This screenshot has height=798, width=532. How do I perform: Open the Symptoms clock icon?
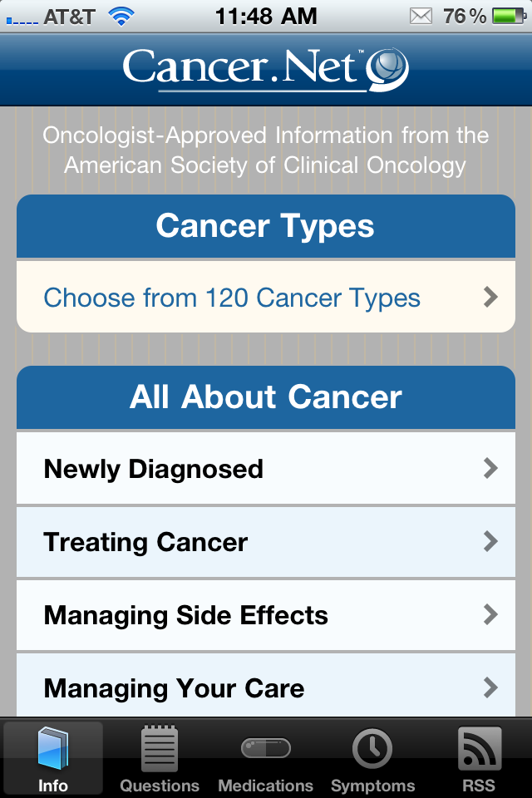(x=372, y=749)
